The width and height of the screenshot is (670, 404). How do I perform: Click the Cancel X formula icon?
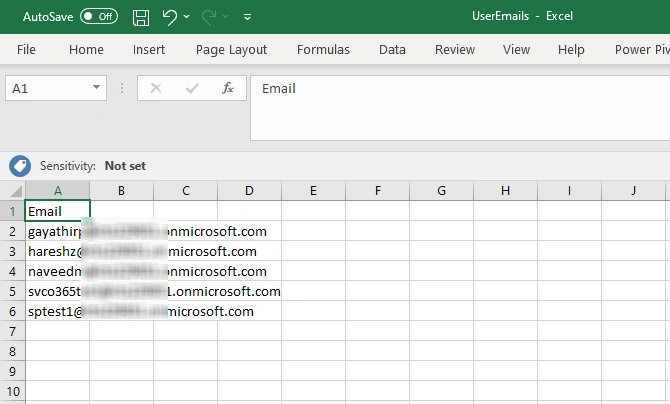click(156, 88)
